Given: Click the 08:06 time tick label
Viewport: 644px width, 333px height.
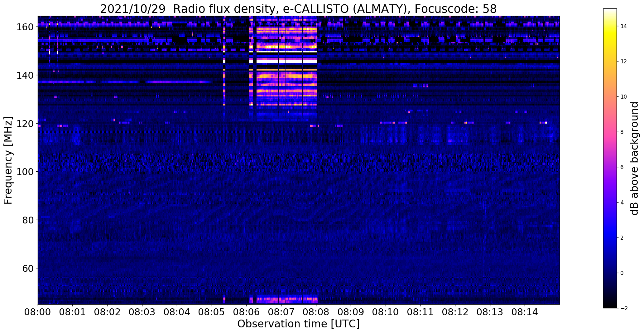Looking at the screenshot, I should (247, 312).
